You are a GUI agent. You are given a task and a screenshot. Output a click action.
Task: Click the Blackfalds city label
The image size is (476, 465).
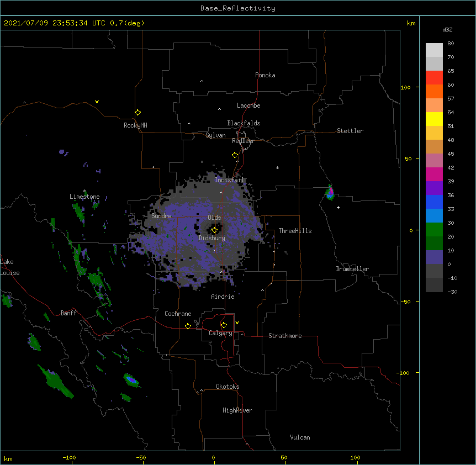[244, 123]
